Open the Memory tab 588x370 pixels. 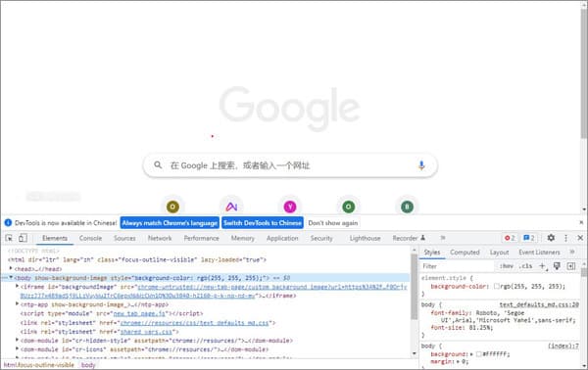pyautogui.click(x=243, y=238)
